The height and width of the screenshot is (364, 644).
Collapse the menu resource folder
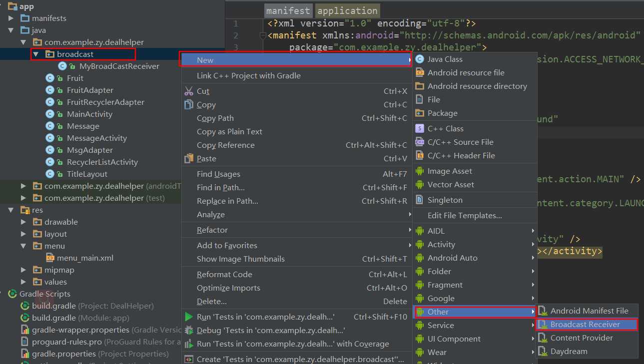(x=23, y=246)
